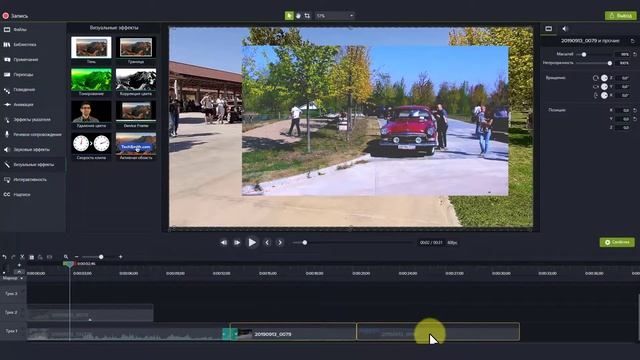Click Undo in the timeline toolbar

[4, 257]
